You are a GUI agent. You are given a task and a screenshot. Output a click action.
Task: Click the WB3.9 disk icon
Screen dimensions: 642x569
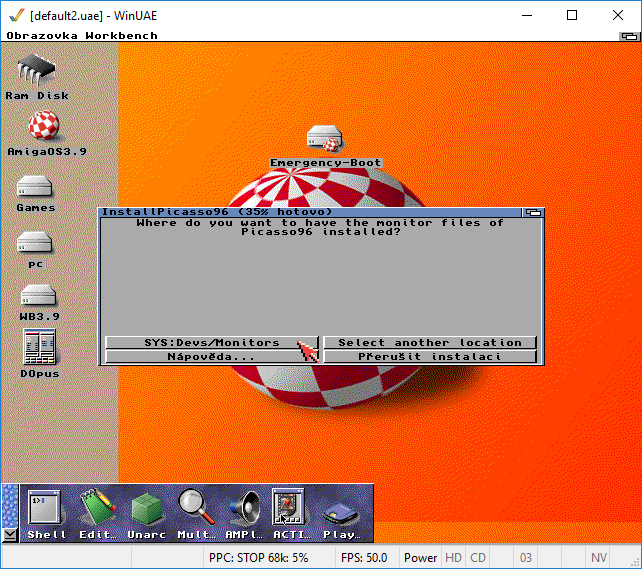[36, 297]
